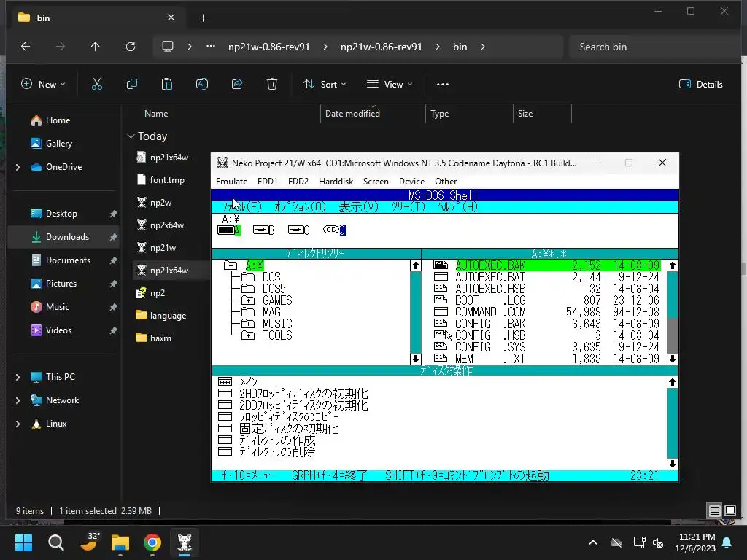Screen dimensions: 747x560
Task: Toggle the Details pane button
Action: [x=701, y=85]
